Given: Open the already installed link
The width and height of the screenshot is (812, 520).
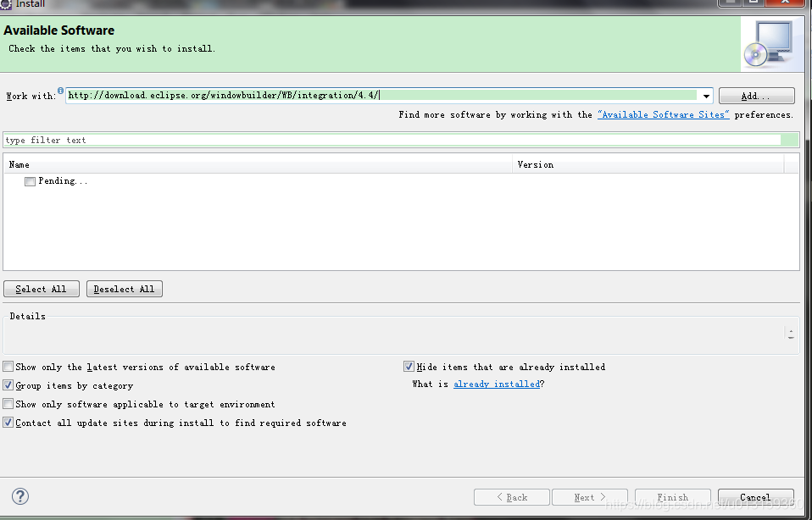Looking at the screenshot, I should click(497, 384).
